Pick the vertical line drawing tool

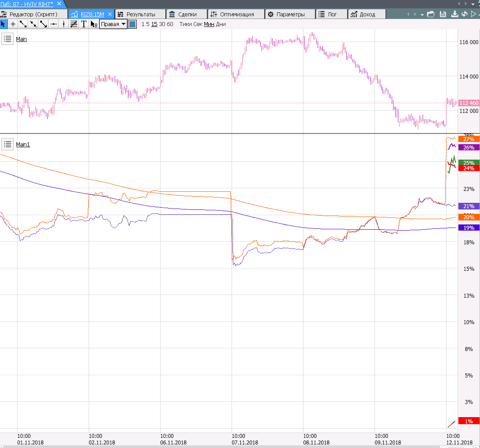[64, 24]
